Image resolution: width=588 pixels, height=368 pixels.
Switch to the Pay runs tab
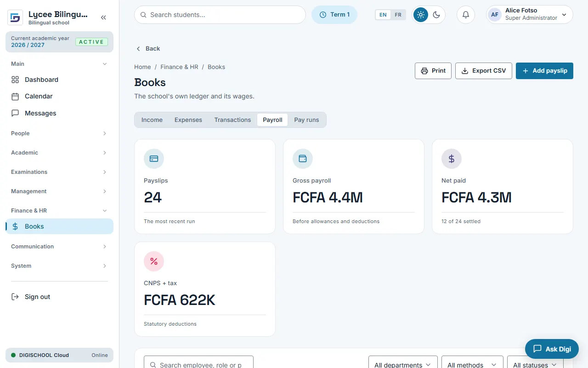click(306, 120)
